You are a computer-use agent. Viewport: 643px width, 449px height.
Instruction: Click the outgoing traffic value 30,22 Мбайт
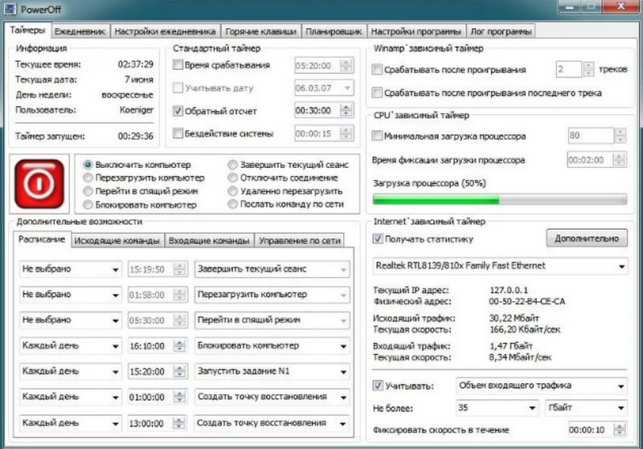[514, 318]
